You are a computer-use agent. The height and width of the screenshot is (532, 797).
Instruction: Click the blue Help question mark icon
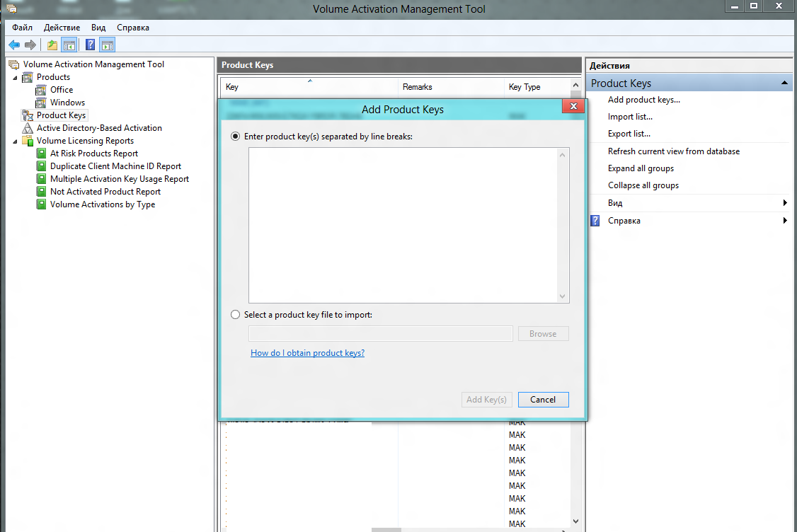[x=91, y=45]
